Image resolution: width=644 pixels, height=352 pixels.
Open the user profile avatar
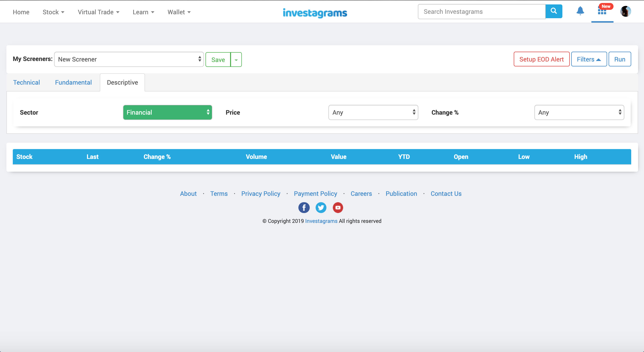point(626,12)
